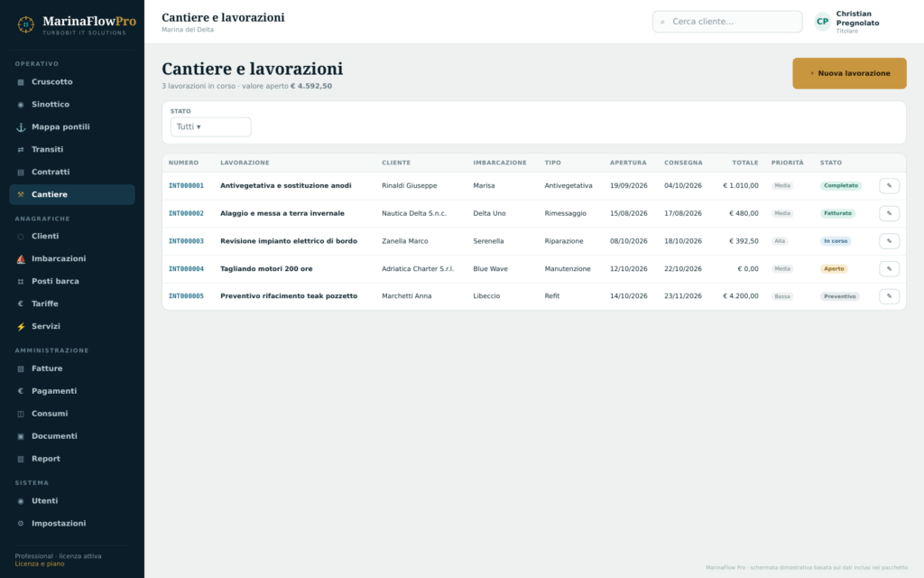Click the Cruscotto sidebar icon
924x578 pixels.
[21, 82]
